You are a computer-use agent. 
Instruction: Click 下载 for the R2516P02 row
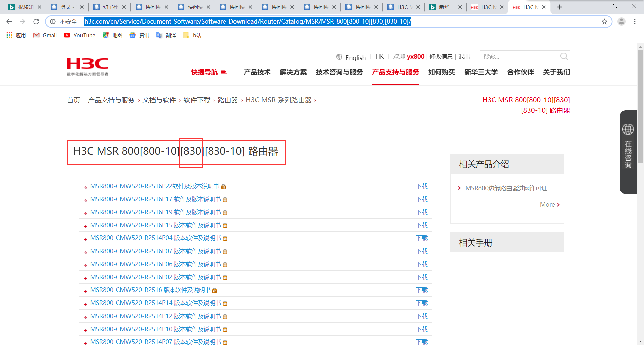point(422,277)
